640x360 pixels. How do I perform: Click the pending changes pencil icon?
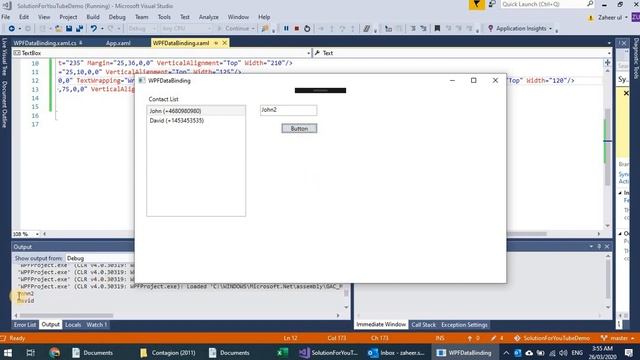[493, 338]
